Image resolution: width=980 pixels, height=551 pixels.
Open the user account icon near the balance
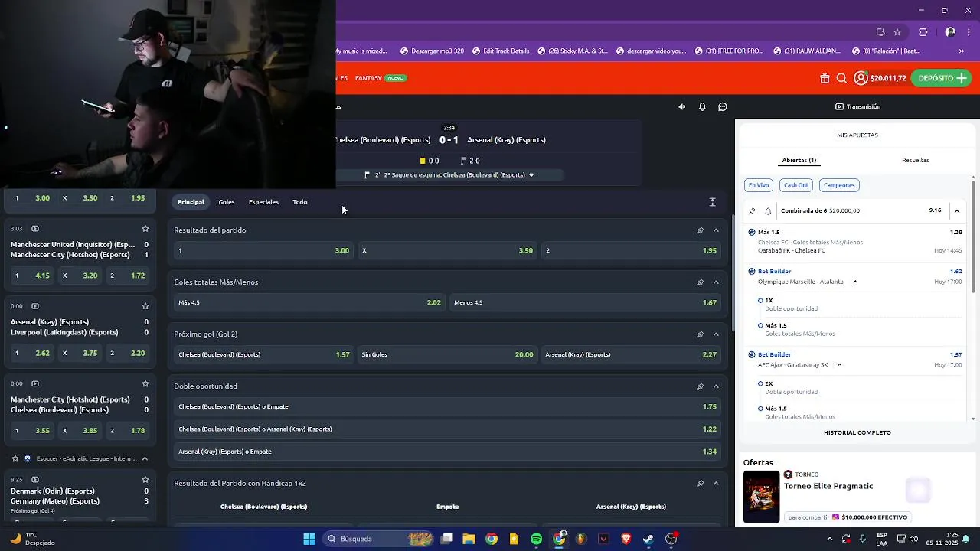(861, 78)
